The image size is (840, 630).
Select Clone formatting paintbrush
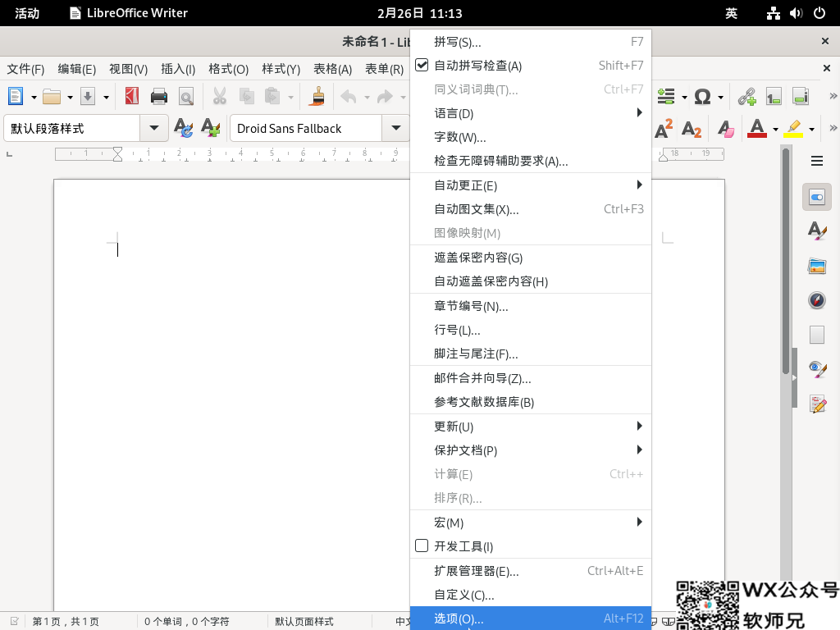318,97
